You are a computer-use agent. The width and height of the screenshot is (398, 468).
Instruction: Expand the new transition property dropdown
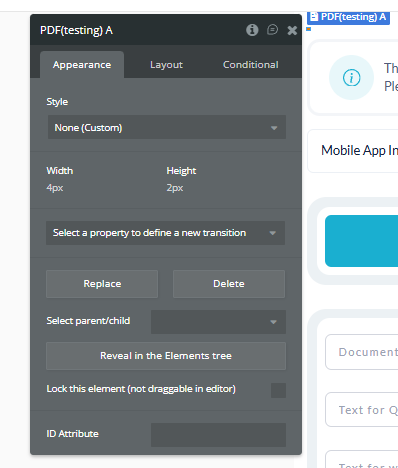[x=165, y=233]
